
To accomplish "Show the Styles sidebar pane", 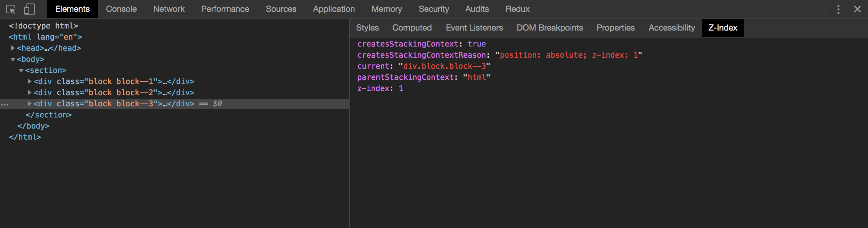I will click(367, 28).
